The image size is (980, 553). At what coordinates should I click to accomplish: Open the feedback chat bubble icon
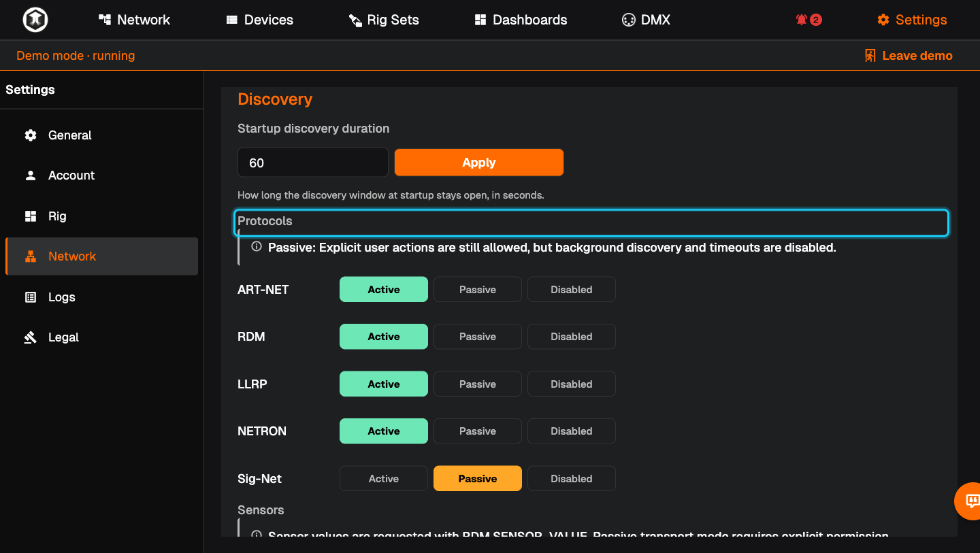click(x=972, y=501)
